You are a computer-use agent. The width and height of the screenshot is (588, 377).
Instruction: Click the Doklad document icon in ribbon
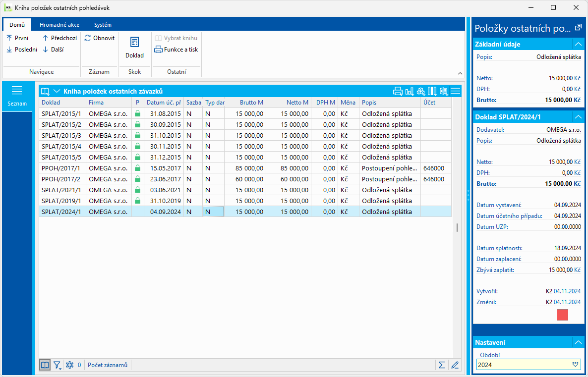[x=134, y=43]
